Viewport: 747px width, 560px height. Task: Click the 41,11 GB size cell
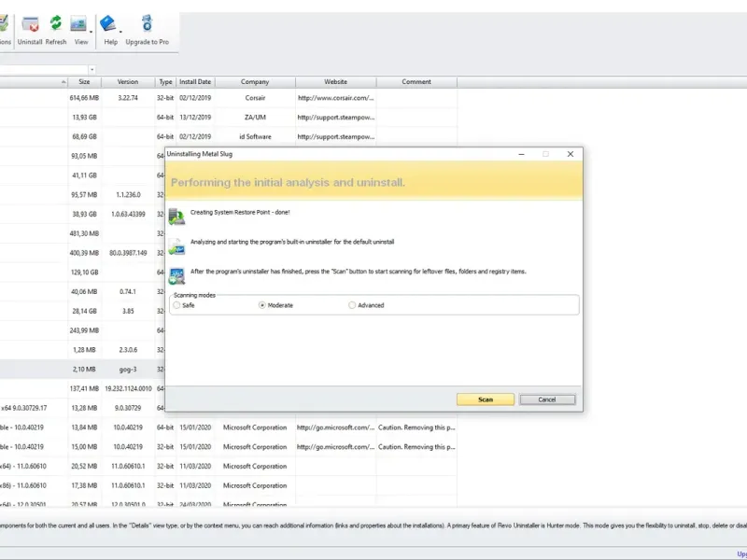[x=84, y=175]
